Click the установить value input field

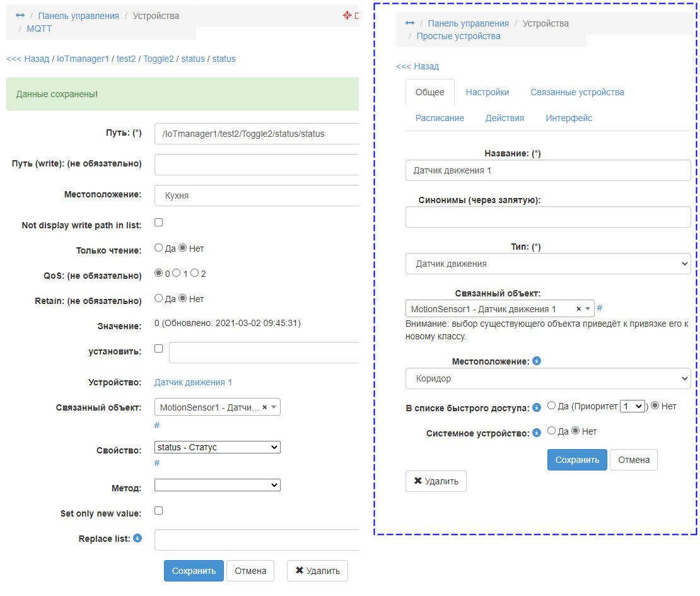point(264,353)
